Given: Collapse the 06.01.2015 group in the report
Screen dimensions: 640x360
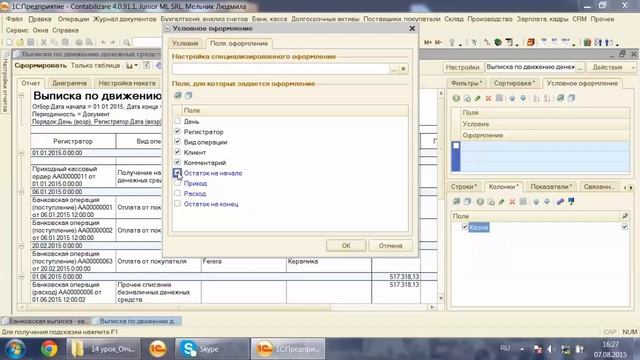Looking at the screenshot, I should click(x=22, y=191).
